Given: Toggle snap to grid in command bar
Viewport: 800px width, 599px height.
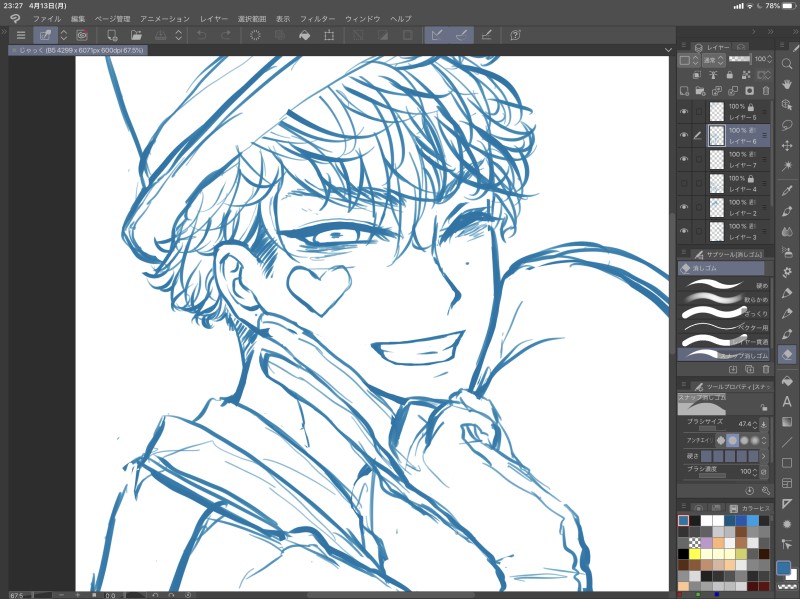Looking at the screenshot, I should (487, 35).
